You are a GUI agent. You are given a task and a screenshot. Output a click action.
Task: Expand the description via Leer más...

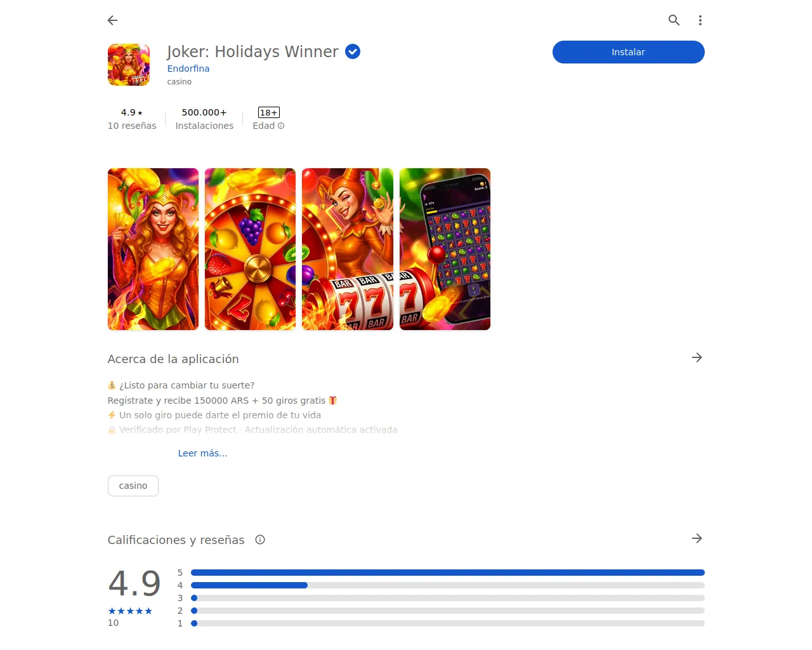point(202,453)
